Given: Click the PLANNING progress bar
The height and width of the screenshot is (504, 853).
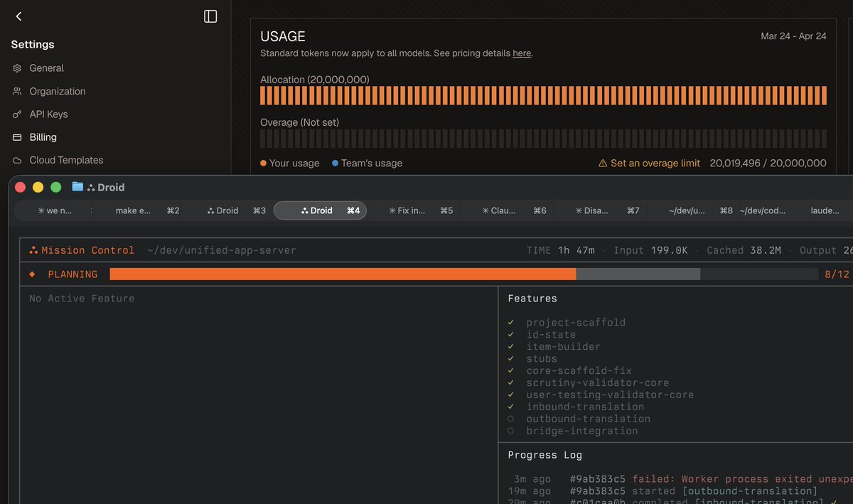Looking at the screenshot, I should click(463, 274).
